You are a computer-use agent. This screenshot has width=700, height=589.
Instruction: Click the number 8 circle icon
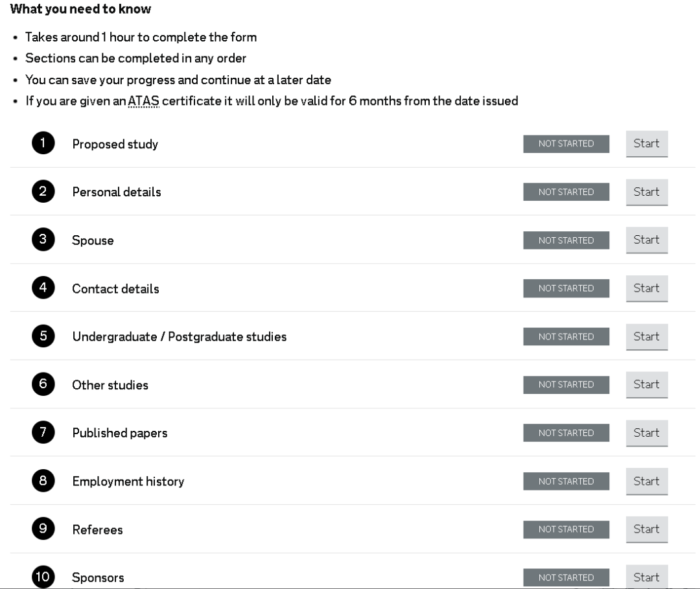[x=43, y=481]
